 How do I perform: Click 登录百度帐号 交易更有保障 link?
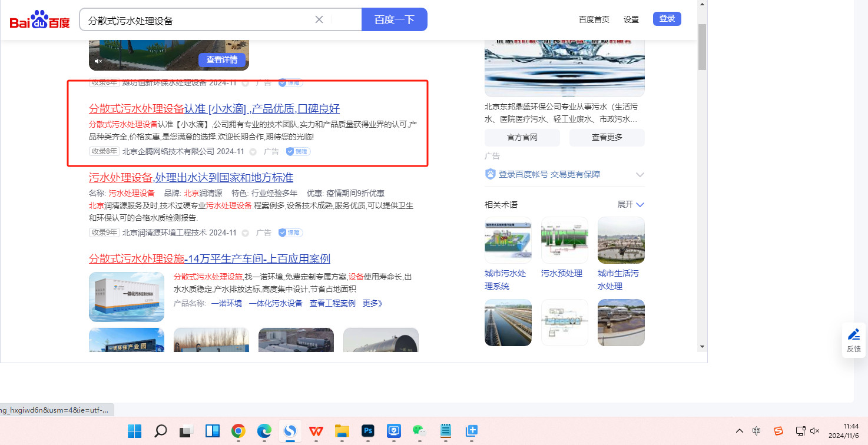[x=549, y=174]
